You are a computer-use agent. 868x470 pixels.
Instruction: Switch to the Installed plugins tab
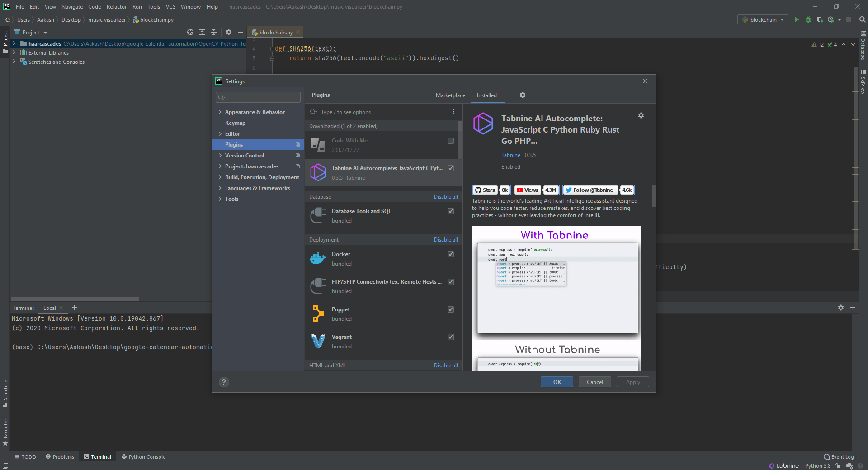tap(487, 95)
